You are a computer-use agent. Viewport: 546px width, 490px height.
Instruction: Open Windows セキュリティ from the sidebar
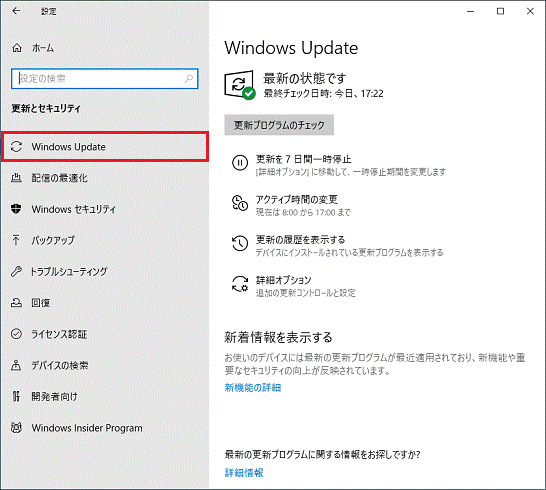coord(73,209)
